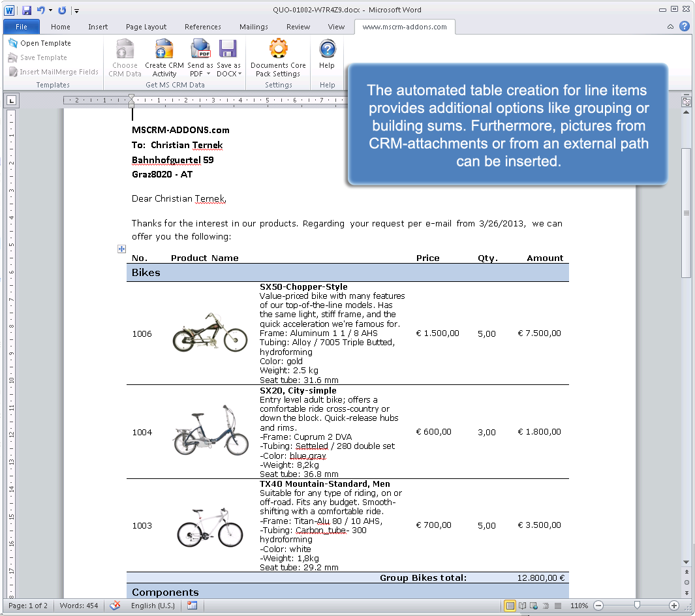695x616 pixels.
Task: Go to the References tab
Action: pyautogui.click(x=202, y=27)
